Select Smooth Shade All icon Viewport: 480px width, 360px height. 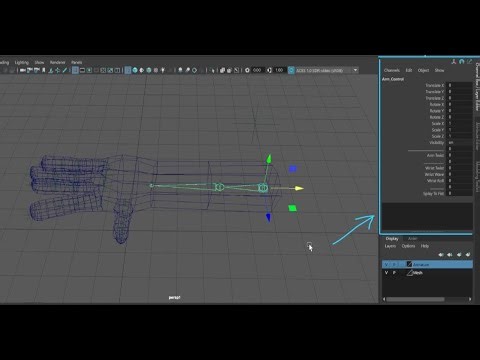[x=135, y=70]
